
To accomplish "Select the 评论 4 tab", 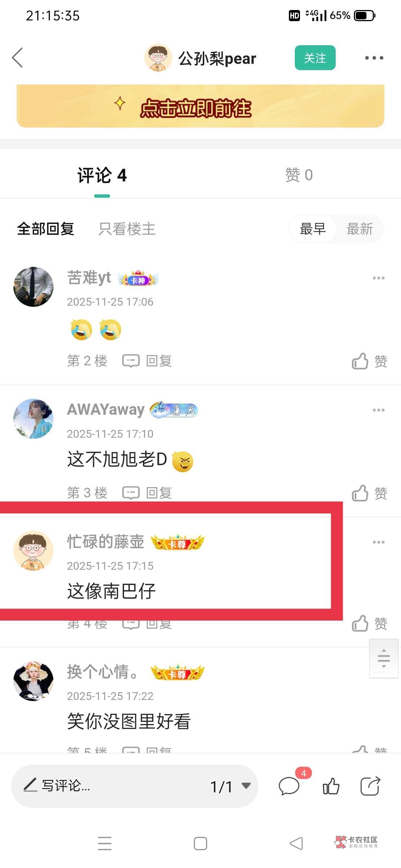I will pos(102,175).
